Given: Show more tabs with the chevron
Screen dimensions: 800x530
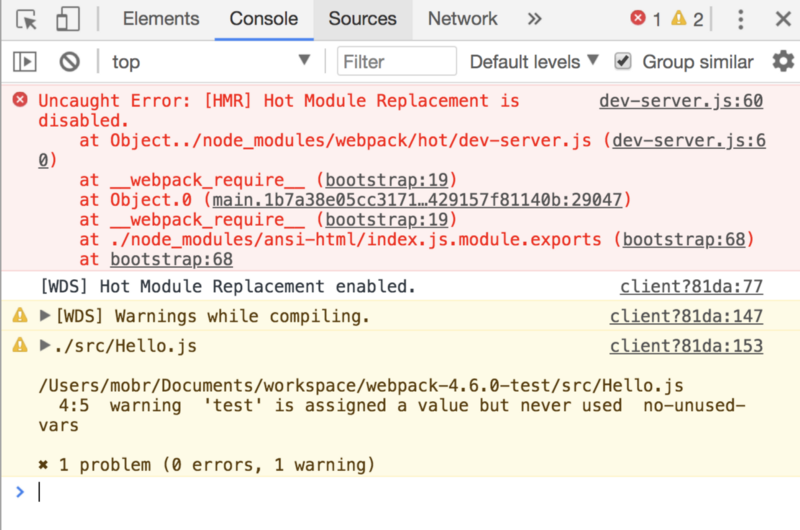Looking at the screenshot, I should pyautogui.click(x=535, y=19).
